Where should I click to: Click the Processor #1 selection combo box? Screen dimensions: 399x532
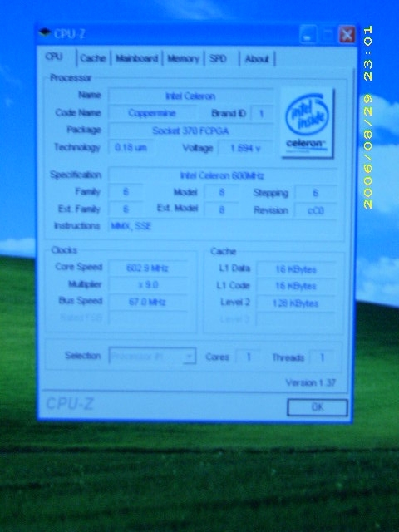pos(152,356)
